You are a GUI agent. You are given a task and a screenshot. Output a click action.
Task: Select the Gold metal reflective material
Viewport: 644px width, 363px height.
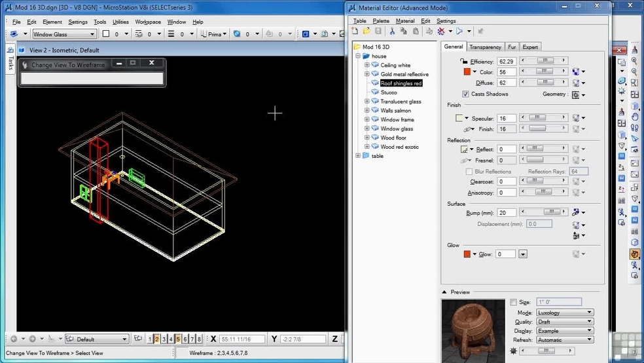point(404,74)
